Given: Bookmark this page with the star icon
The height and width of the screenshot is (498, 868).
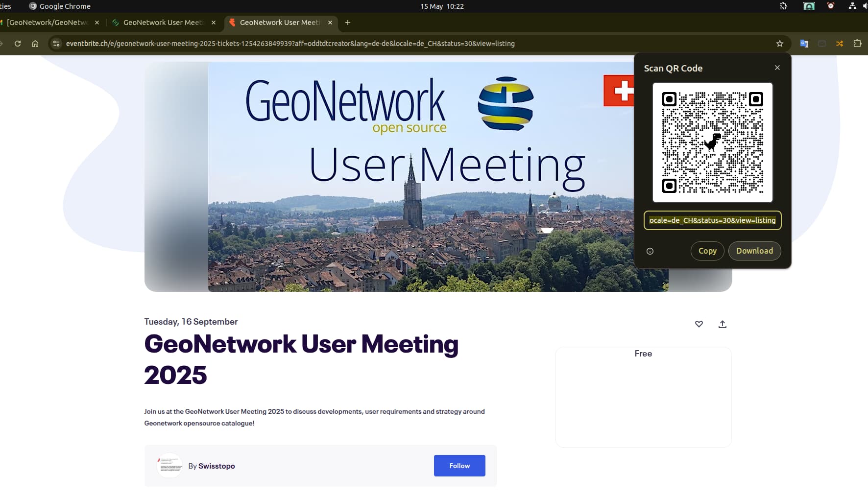Looking at the screenshot, I should tap(780, 44).
